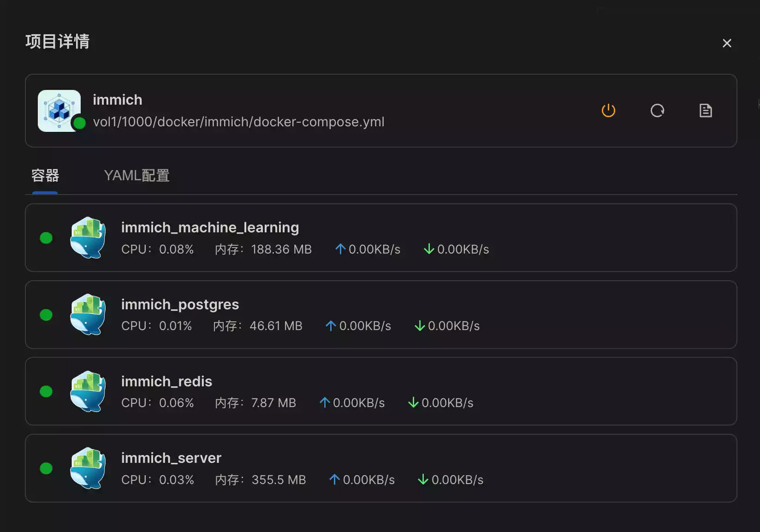Viewport: 760px width, 532px height.
Task: Click the whale icon for immich_postgres
Action: [x=88, y=315]
